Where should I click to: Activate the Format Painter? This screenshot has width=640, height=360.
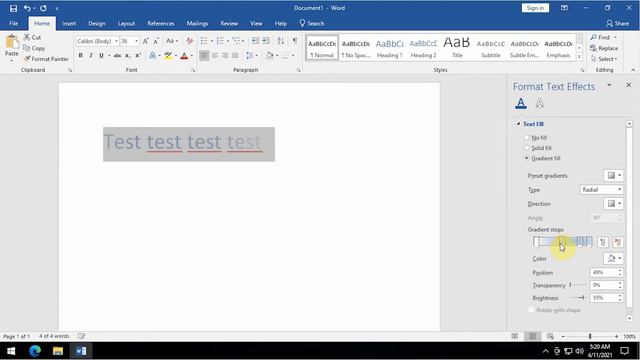(x=46, y=59)
